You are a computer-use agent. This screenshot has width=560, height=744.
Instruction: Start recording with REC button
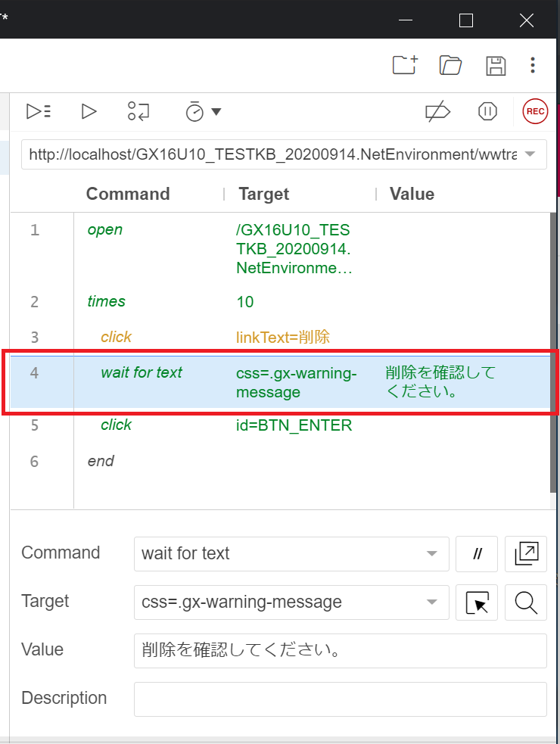point(535,111)
